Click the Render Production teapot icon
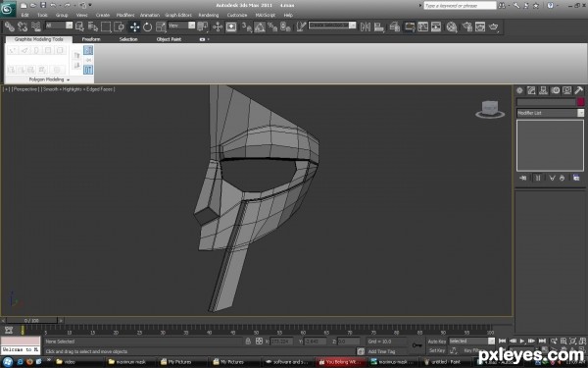 click(x=494, y=26)
